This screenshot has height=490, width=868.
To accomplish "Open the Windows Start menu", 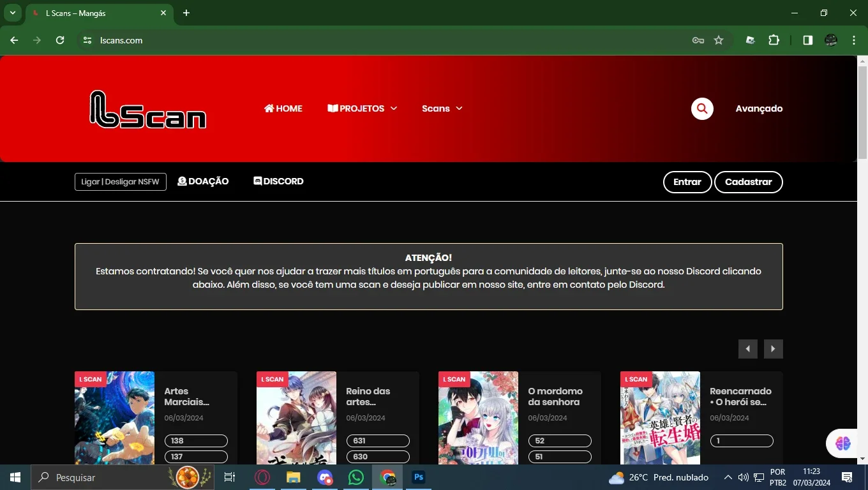I will [15, 477].
